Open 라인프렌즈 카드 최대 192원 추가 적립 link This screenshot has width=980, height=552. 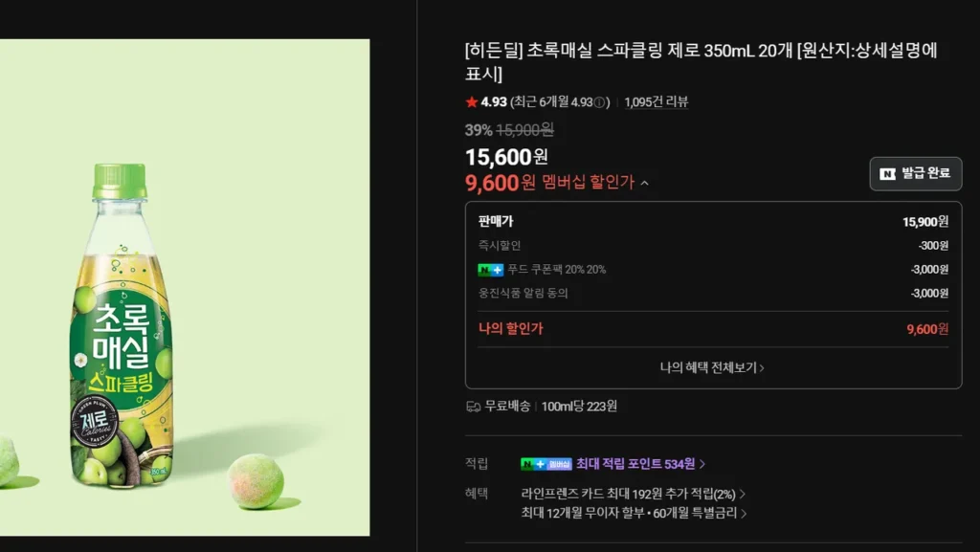point(634,494)
